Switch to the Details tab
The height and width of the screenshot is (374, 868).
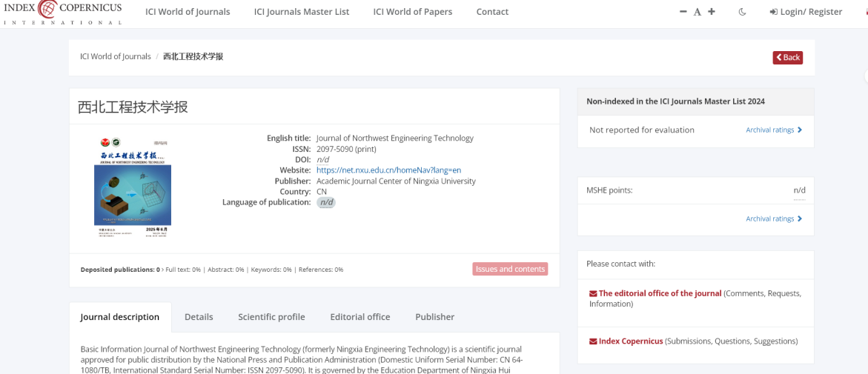(199, 317)
